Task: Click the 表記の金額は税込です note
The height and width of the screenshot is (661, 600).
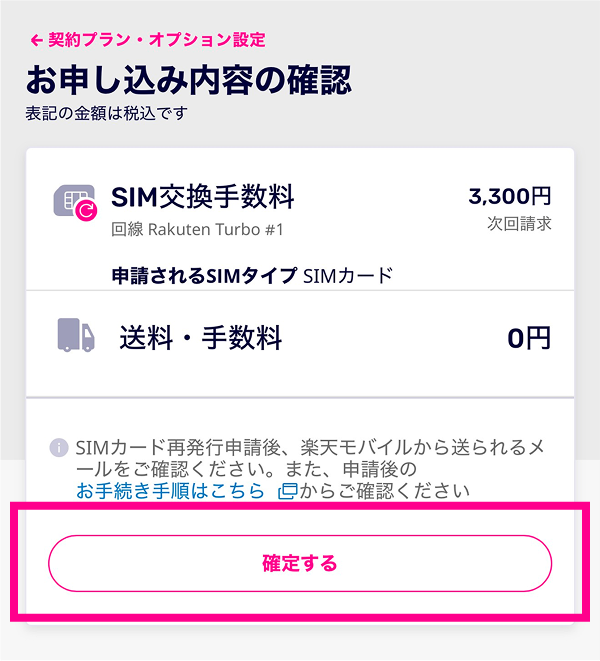Action: point(106,113)
